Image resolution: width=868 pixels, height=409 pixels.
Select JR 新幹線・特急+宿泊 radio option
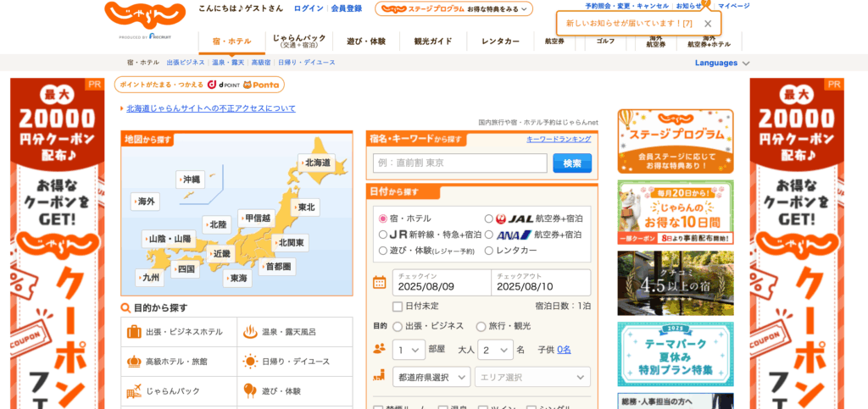point(382,235)
